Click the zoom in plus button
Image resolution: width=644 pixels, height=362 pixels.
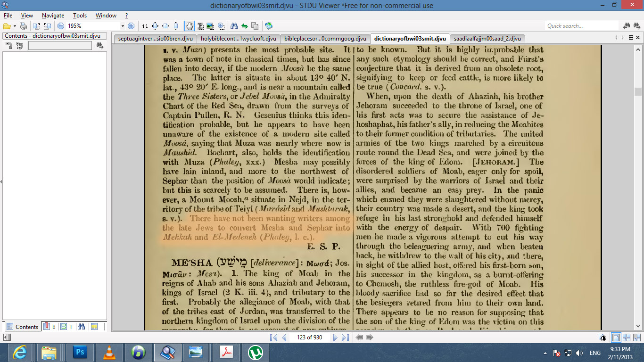point(131,26)
